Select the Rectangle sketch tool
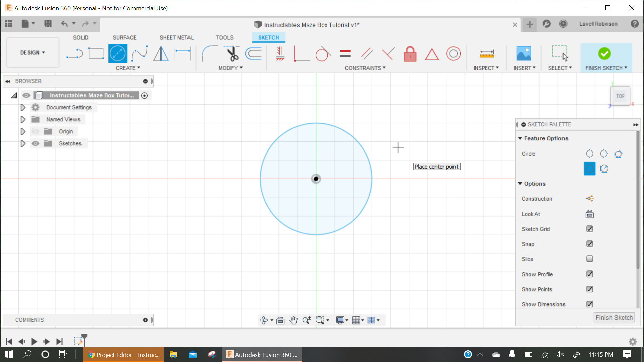 (96, 54)
